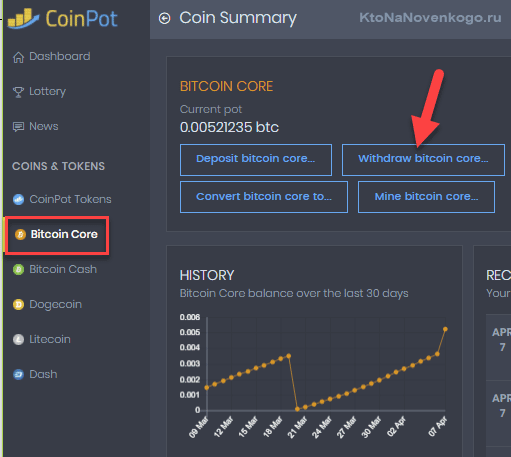511x457 pixels.
Task: Click the yellow Dogecoin icon
Action: 19,304
